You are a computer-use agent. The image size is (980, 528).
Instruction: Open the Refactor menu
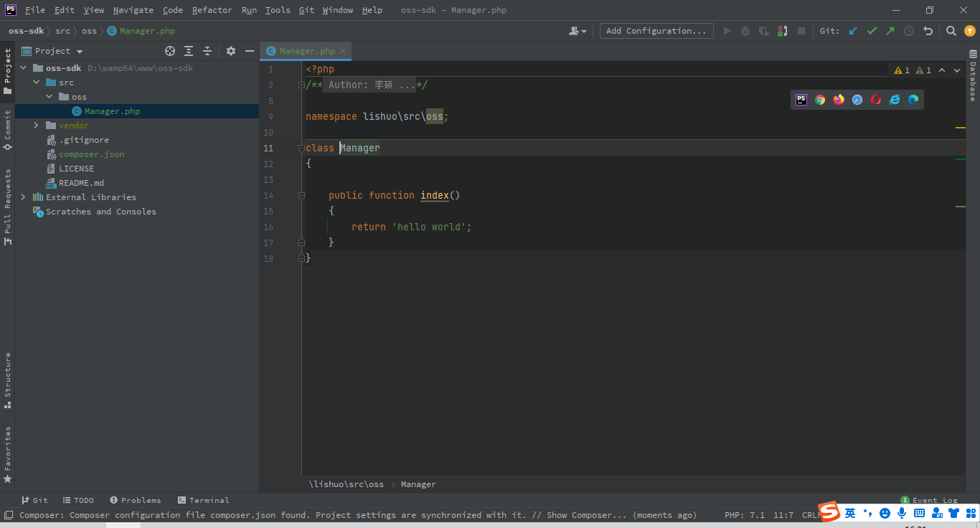pyautogui.click(x=212, y=10)
